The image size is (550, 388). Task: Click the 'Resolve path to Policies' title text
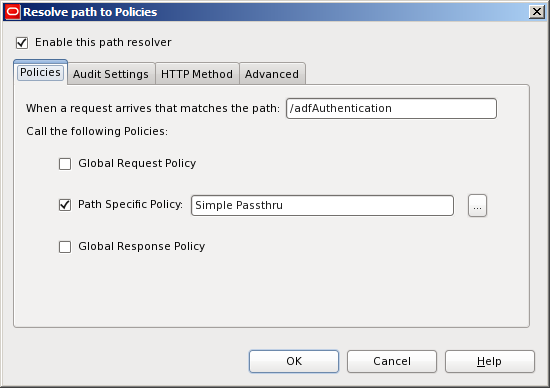tap(90, 12)
